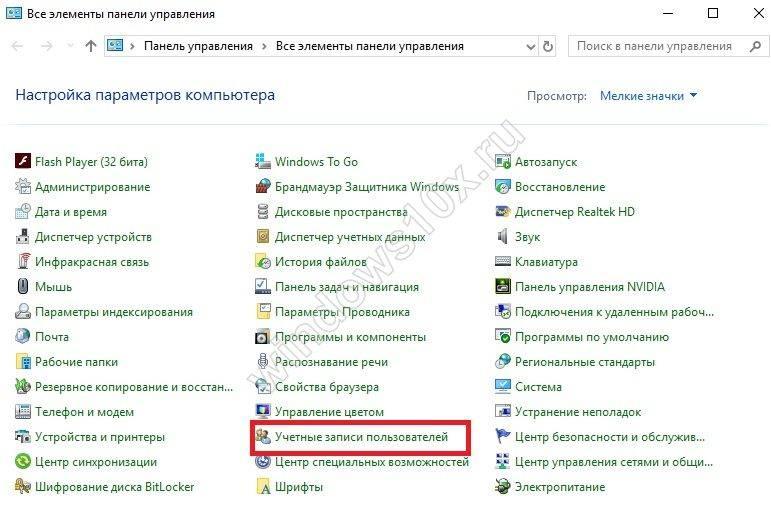Expand chevron before Панель управления breadcrumb

(132, 46)
